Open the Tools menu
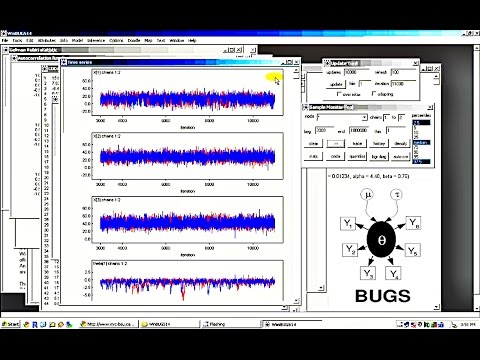Screen dimensions: 480x360 click(17, 40)
